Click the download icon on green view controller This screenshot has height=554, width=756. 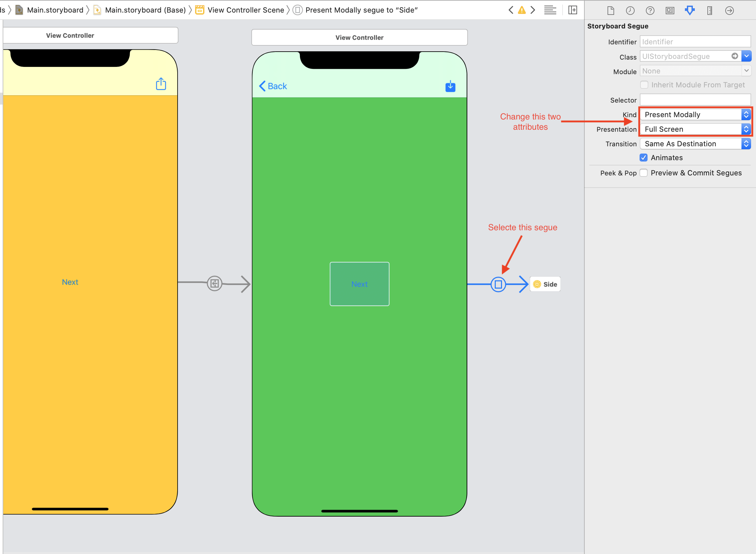(x=450, y=86)
